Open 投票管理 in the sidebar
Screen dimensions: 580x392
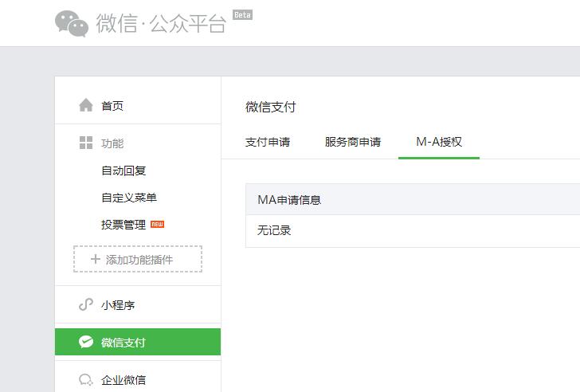123,225
